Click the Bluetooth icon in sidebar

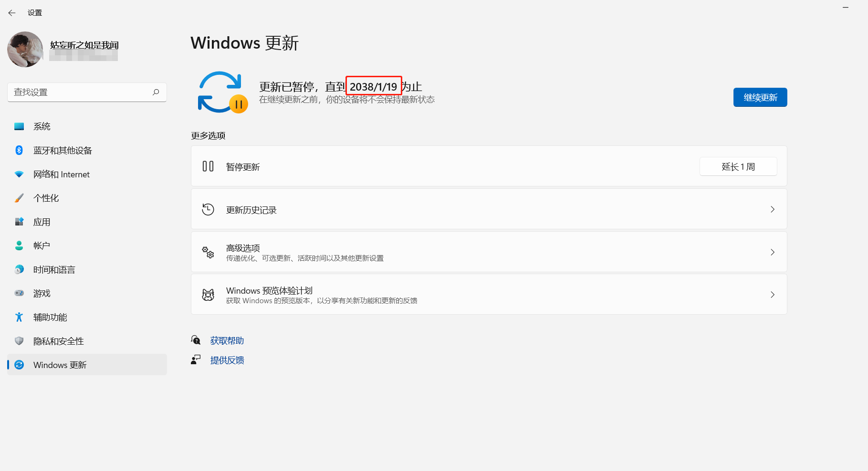click(19, 150)
